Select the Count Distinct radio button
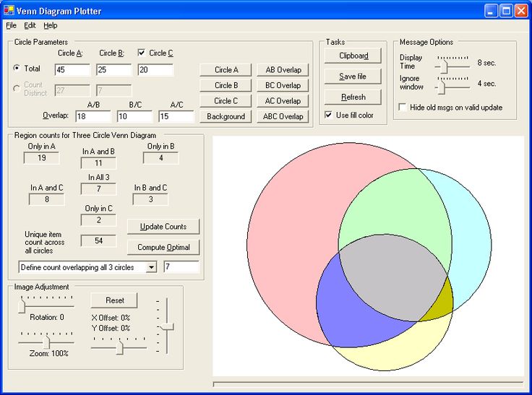 point(17,89)
